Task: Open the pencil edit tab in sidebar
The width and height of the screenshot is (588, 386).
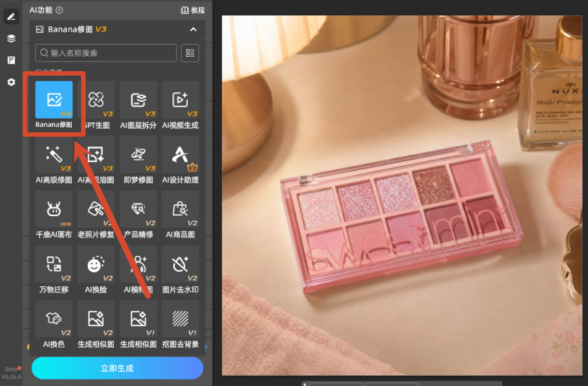Action: click(x=11, y=17)
